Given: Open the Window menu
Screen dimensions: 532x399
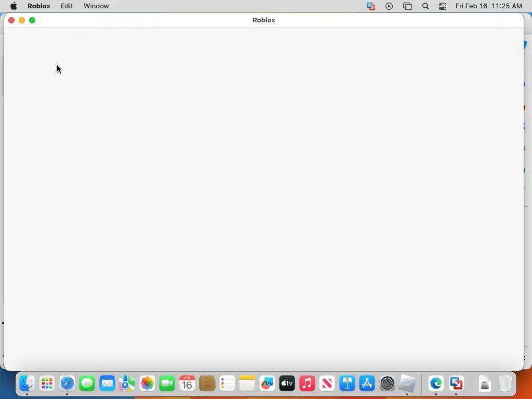Looking at the screenshot, I should 96,6.
